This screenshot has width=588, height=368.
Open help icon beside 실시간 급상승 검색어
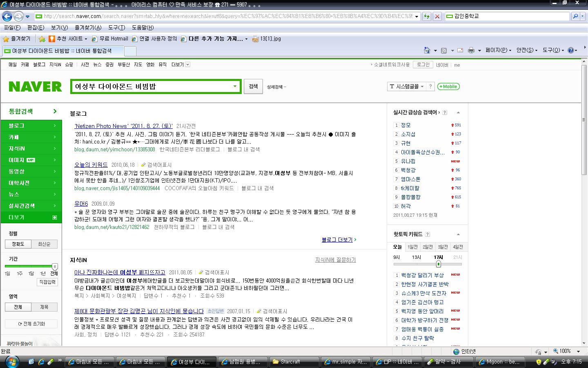pos(445,112)
